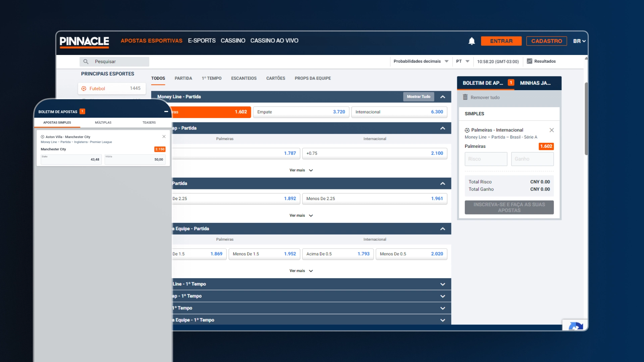Expand Total da Equipe - 1º Tempo section

point(443,320)
